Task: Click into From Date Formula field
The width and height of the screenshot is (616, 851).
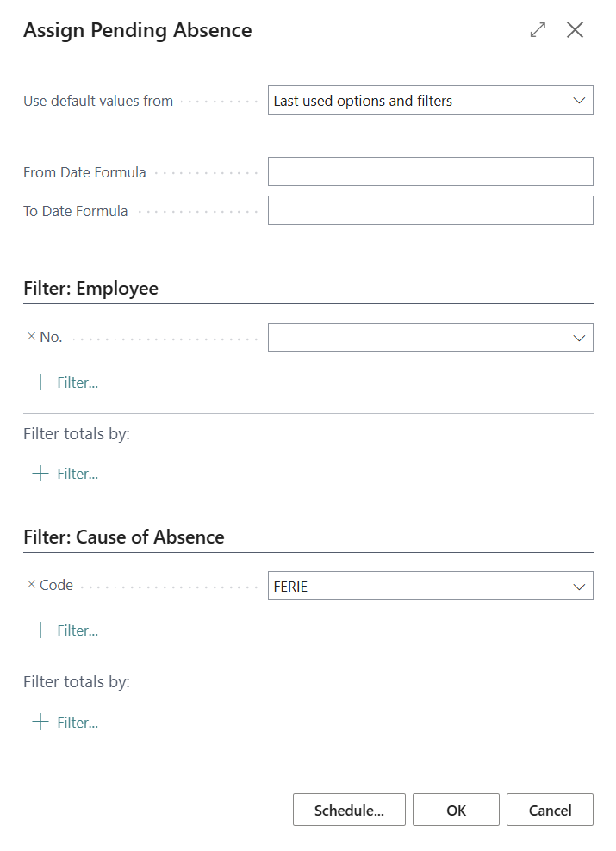Action: click(431, 171)
